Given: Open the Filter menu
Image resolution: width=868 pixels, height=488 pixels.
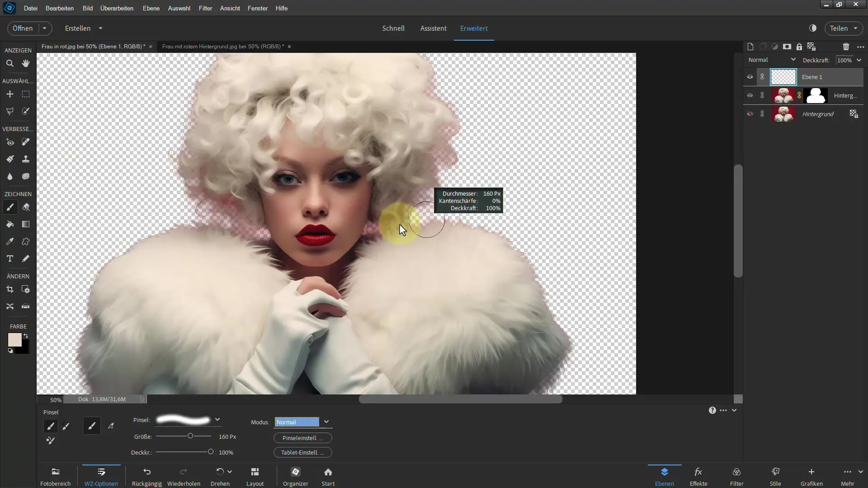Looking at the screenshot, I should pos(205,8).
